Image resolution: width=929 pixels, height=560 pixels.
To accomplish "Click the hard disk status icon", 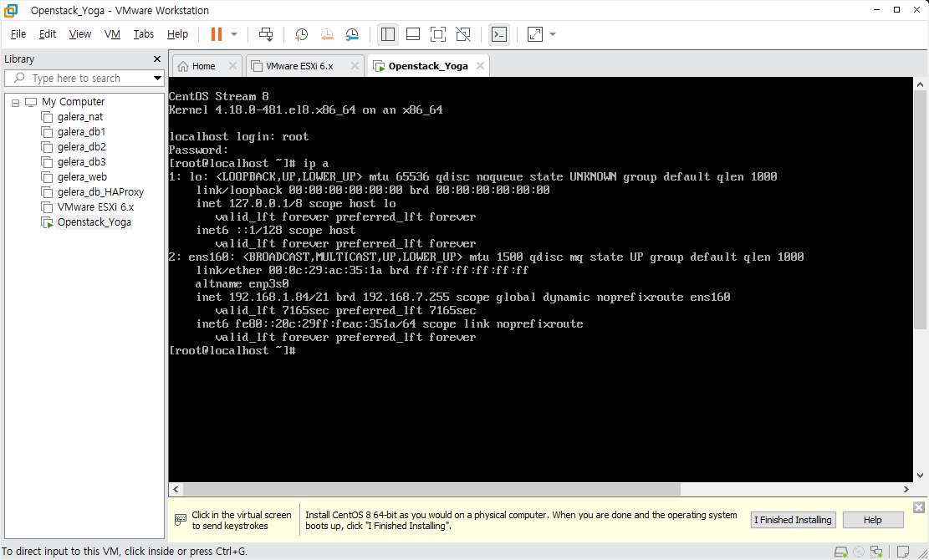I will point(840,552).
